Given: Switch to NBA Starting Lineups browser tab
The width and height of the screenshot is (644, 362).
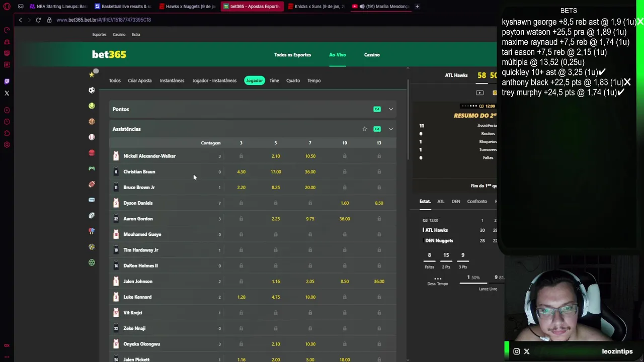Looking at the screenshot, I should [58, 7].
